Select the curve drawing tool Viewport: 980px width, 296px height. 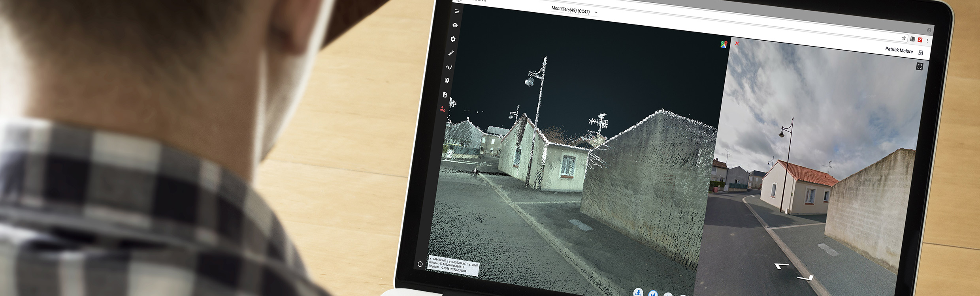449,67
